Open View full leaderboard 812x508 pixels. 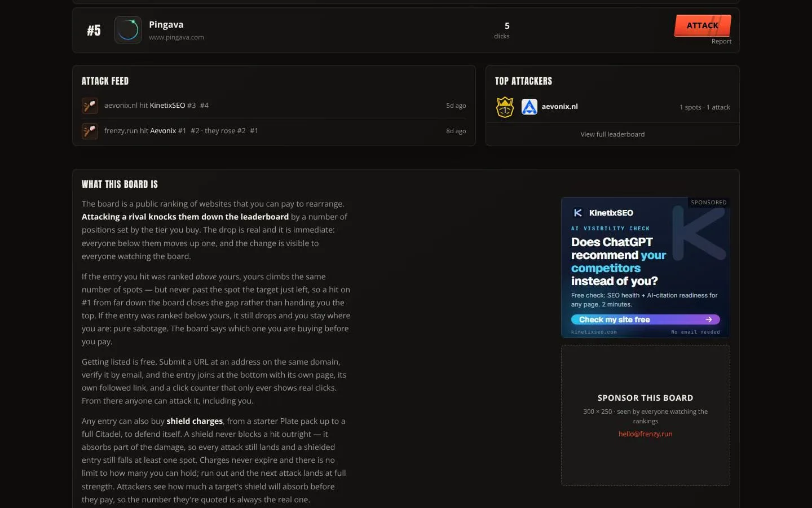(612, 134)
